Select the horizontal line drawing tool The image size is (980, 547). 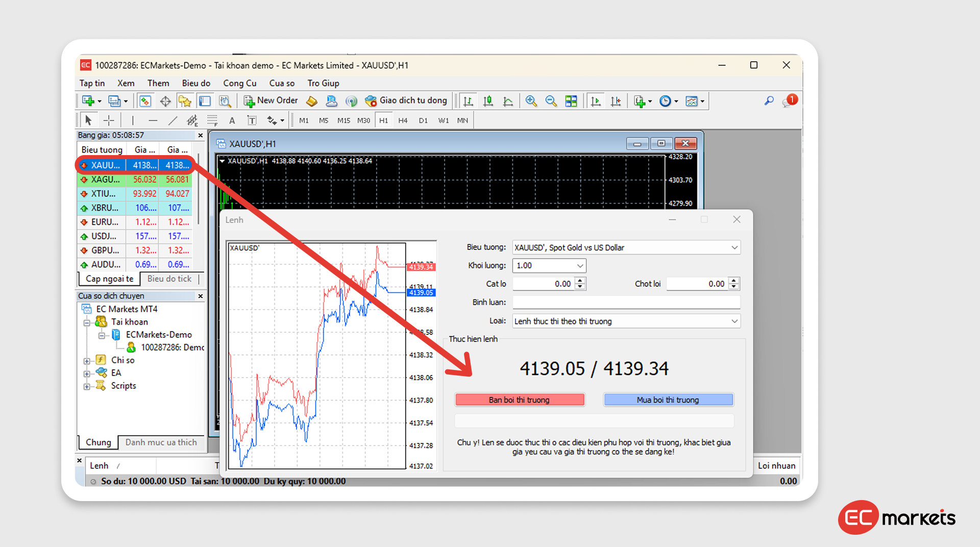(x=153, y=120)
